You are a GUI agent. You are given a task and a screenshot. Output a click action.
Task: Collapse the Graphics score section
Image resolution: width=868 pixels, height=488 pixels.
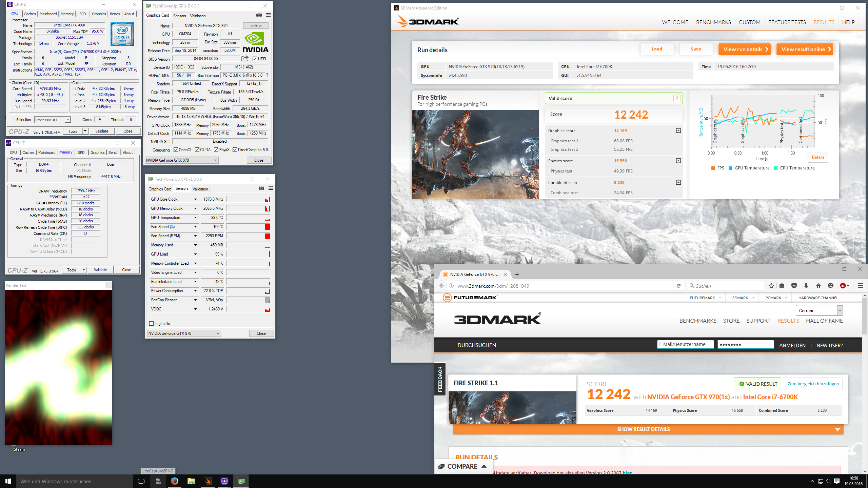click(x=678, y=130)
